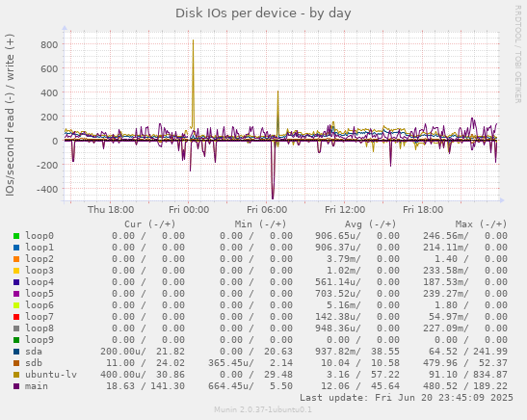Click the 'main' legend label
The width and height of the screenshot is (527, 420).
[37, 386]
